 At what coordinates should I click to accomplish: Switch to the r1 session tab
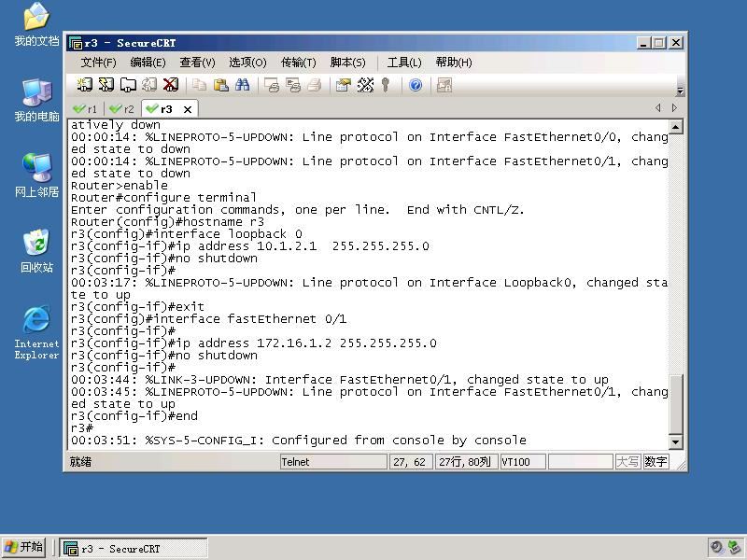(85, 109)
